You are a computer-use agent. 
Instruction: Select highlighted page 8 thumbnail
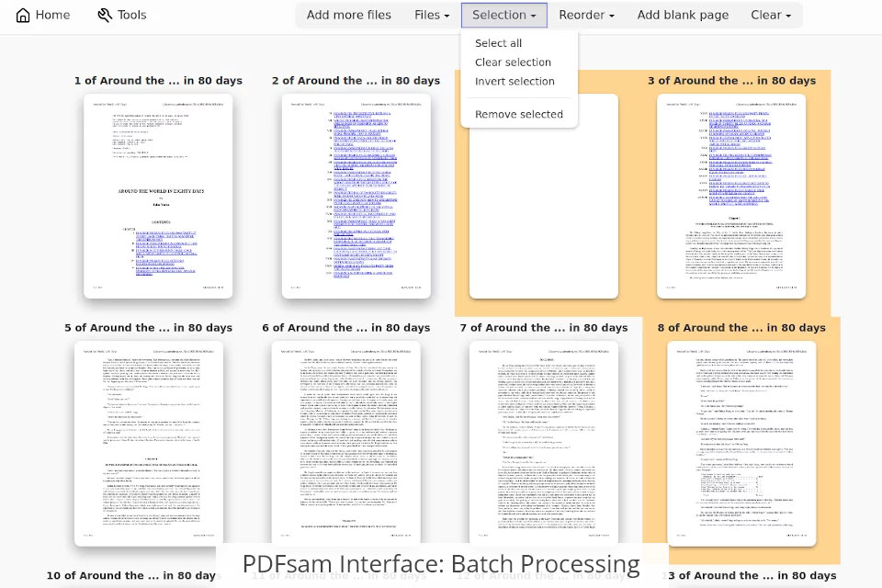click(741, 444)
